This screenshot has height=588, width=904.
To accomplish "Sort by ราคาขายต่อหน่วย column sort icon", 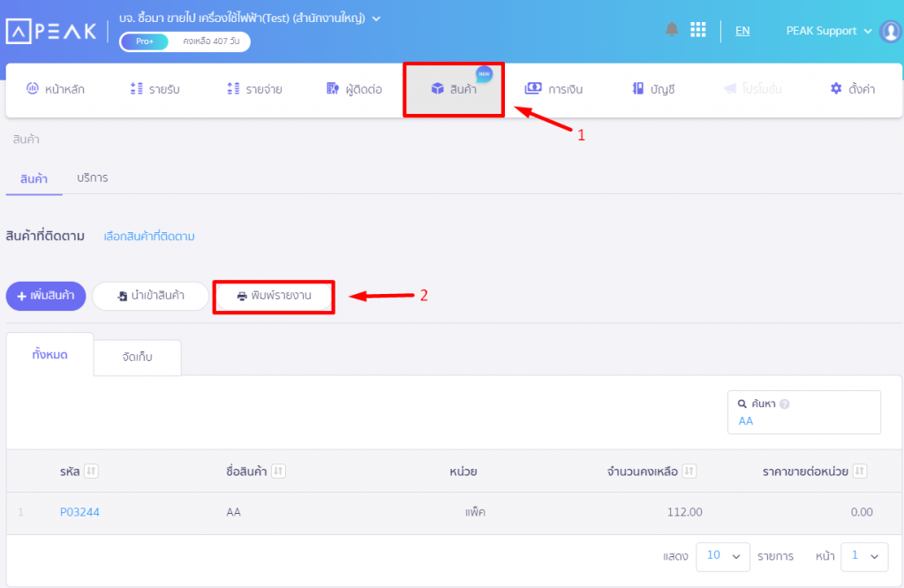I will 860,471.
